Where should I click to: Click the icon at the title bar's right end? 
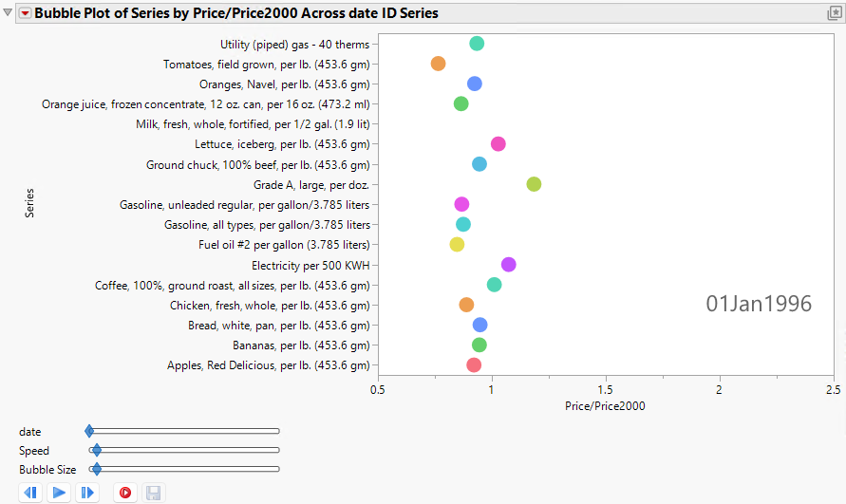[835, 13]
